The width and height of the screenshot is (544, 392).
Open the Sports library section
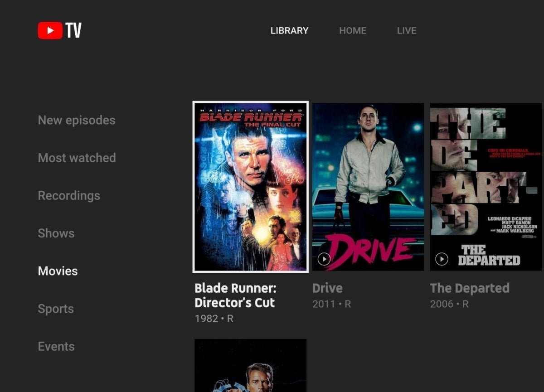point(56,309)
